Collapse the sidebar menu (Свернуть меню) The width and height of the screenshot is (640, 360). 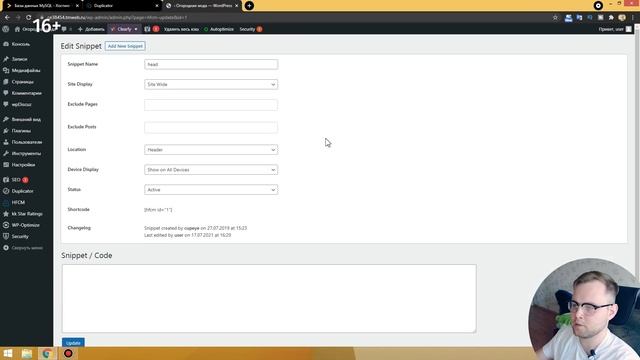pos(27,248)
